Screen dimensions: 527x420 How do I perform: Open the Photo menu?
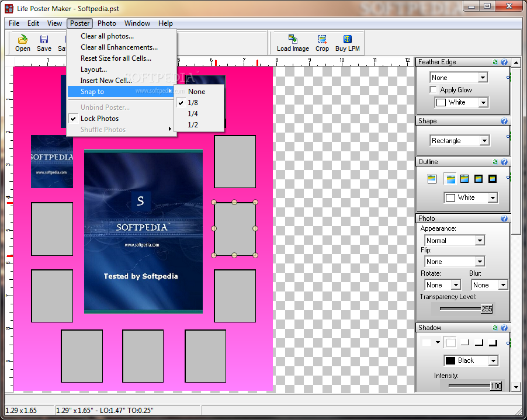point(107,23)
